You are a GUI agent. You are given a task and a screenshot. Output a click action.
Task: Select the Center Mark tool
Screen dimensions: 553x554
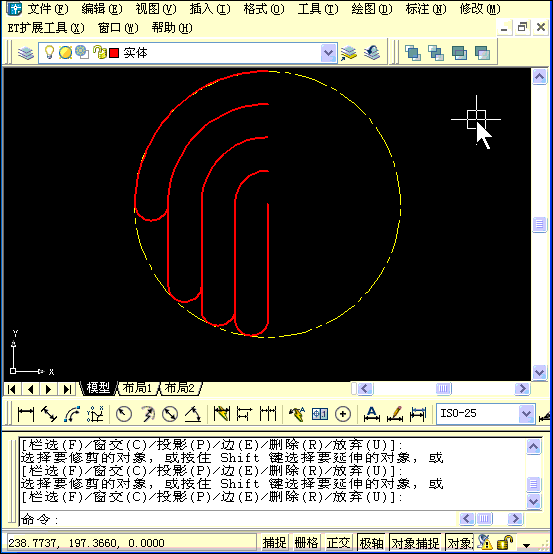[343, 414]
